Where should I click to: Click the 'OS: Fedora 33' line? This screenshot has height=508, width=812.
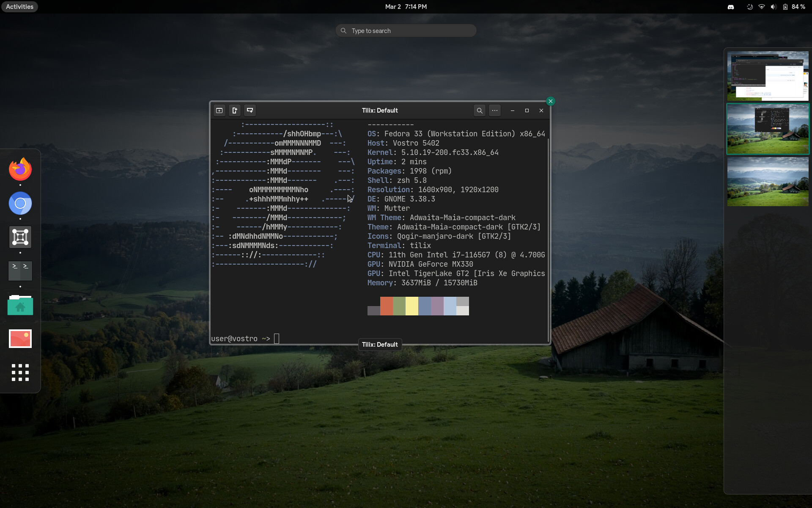pos(456,134)
